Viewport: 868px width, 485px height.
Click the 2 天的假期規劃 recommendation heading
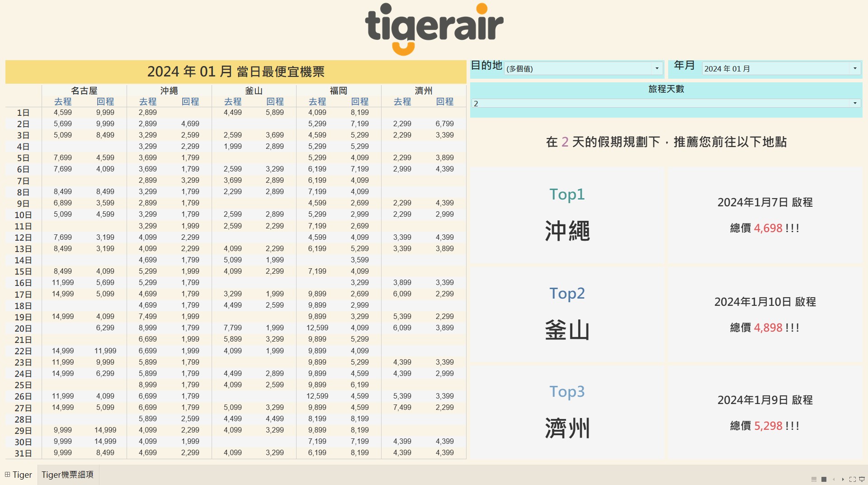point(666,142)
